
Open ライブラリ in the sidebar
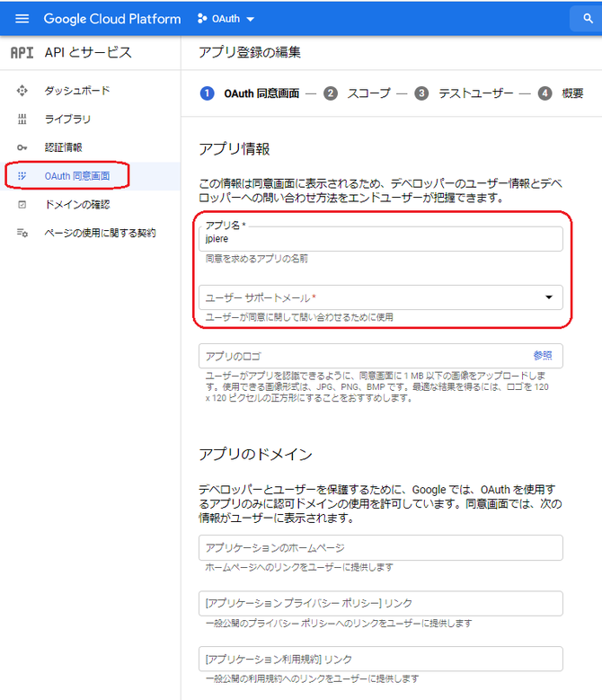pyautogui.click(x=67, y=120)
